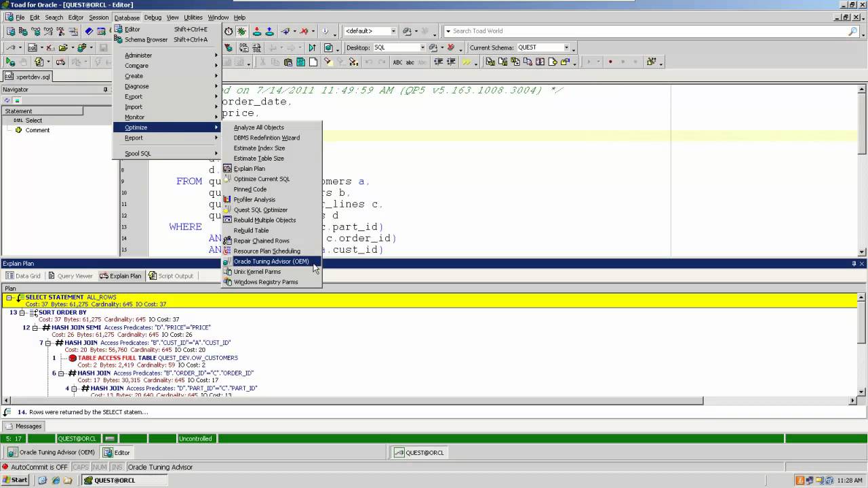The height and width of the screenshot is (488, 868).
Task: Switch to the Query Viewer tab
Action: (70, 276)
